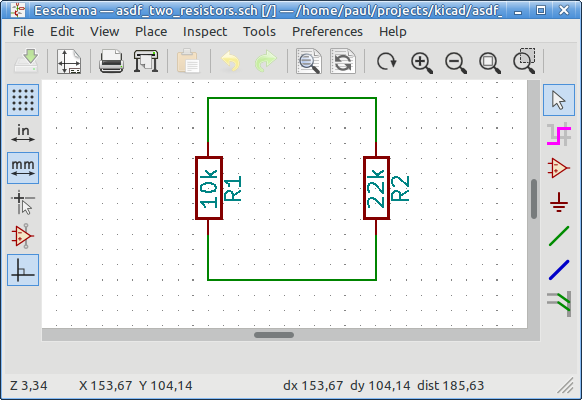Open the page settings sheet icon

(69, 61)
